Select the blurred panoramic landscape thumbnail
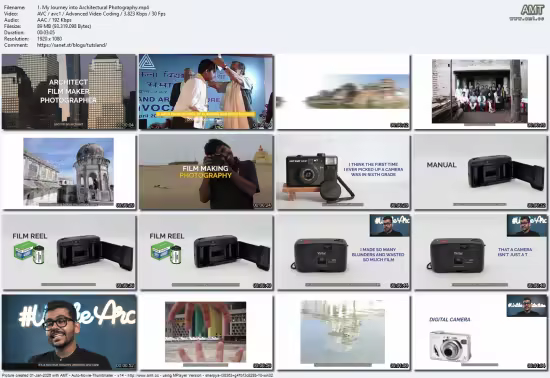This screenshot has height=378, width=550. [343, 92]
